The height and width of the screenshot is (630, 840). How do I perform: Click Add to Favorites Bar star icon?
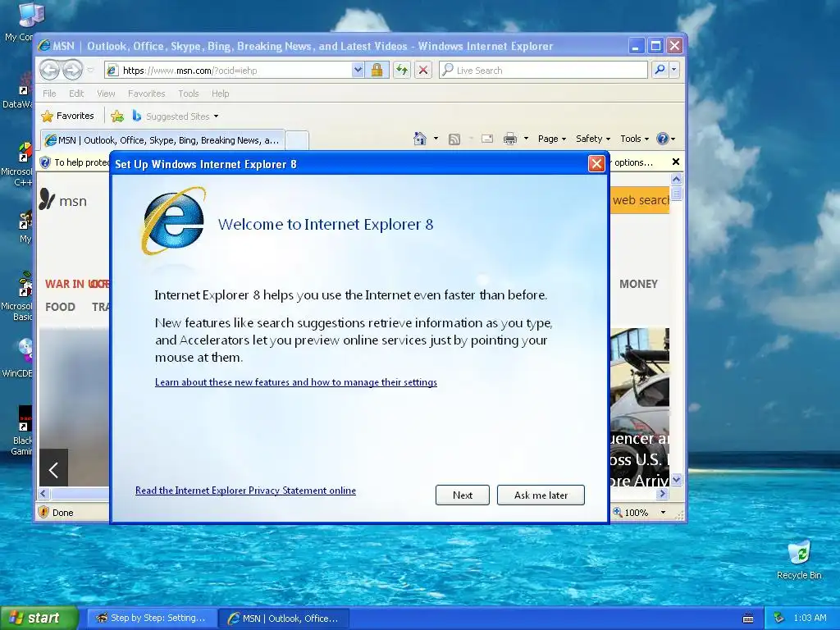click(x=117, y=116)
